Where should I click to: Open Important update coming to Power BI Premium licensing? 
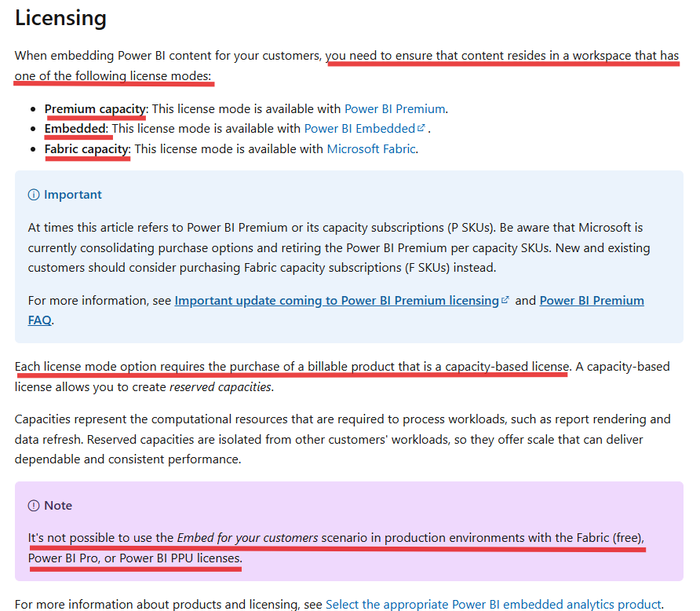point(336,300)
